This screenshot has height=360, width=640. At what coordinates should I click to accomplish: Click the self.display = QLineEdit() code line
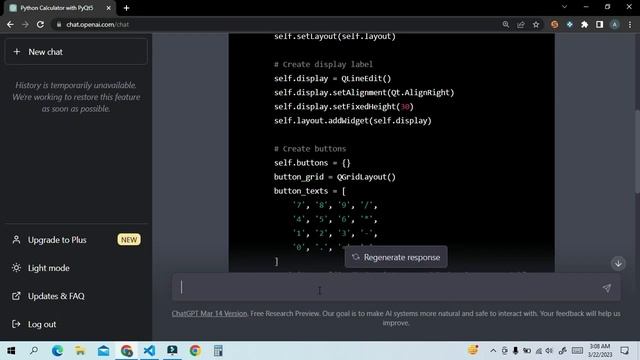point(332,78)
